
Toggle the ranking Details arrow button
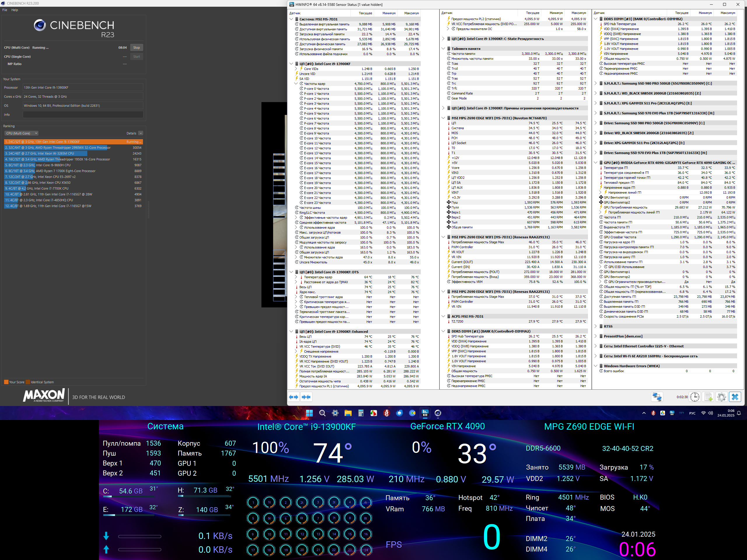141,133
